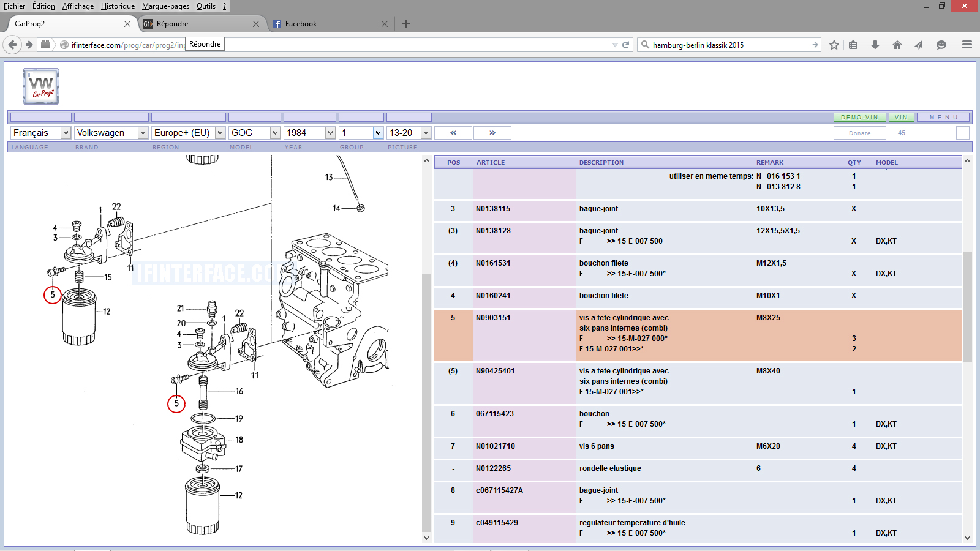Go back with the browser back arrow
The image size is (980, 551).
[13, 45]
